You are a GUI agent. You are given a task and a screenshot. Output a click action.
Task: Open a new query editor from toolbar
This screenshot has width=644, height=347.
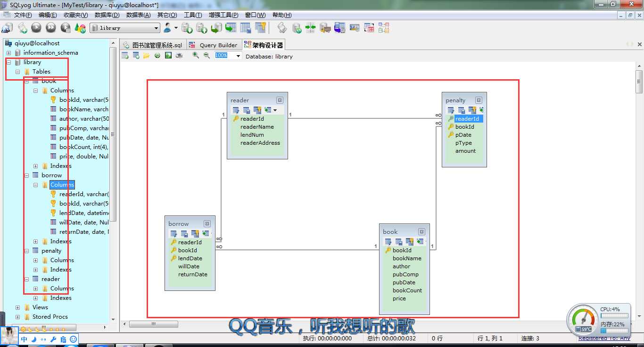click(x=22, y=28)
